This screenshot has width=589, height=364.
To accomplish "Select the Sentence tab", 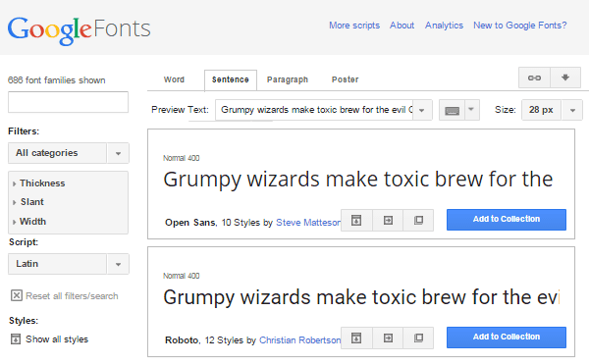I will 231,79.
